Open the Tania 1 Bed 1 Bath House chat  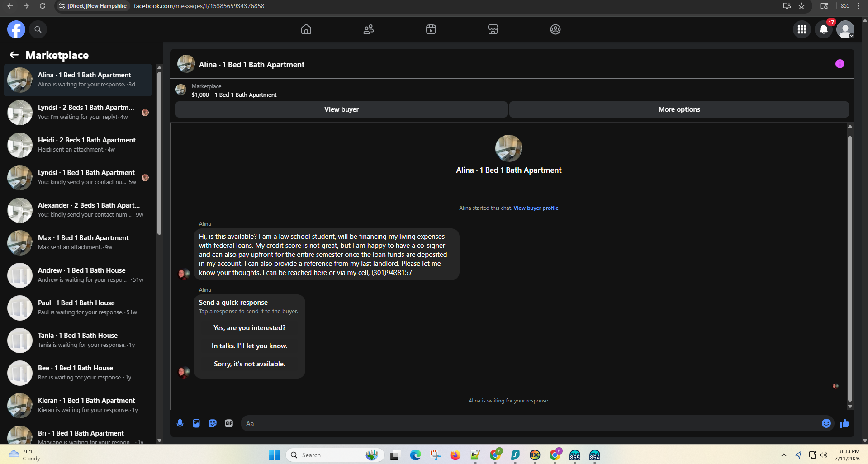coord(78,341)
